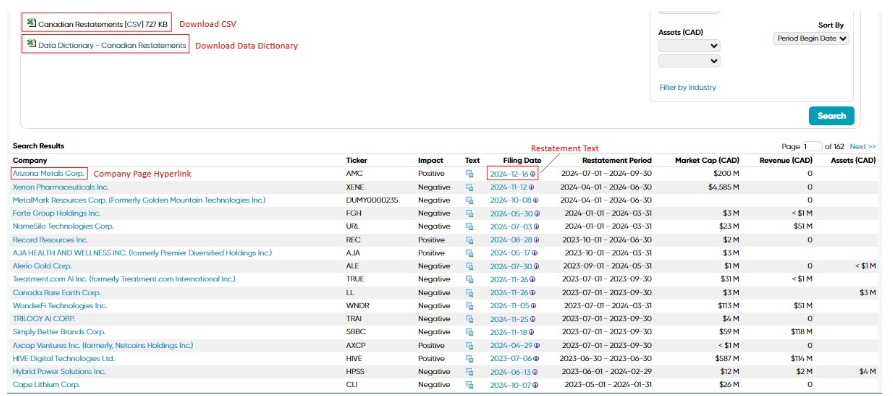The image size is (893, 396).
Task: Click the CSV file icon beside Canadian Restatements
Action: coord(31,23)
